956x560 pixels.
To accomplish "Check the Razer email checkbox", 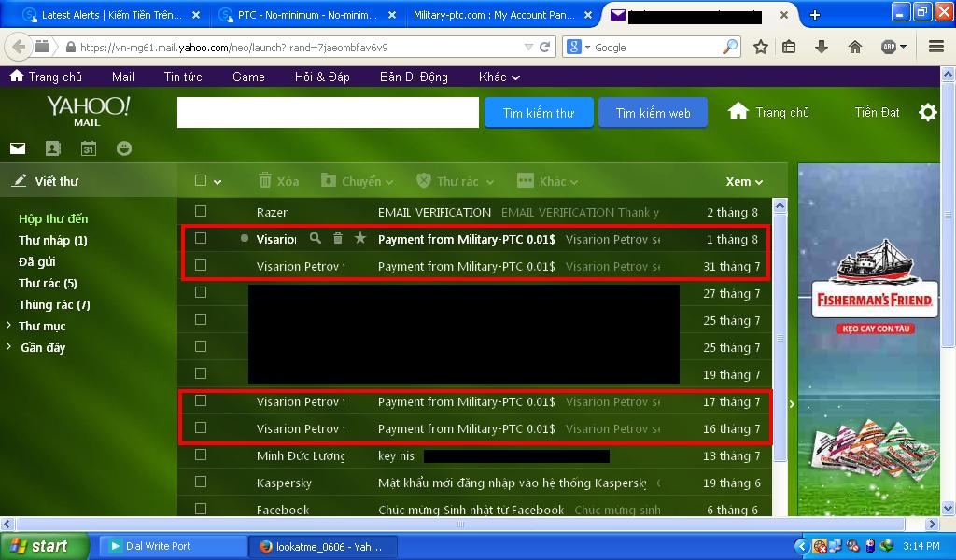I will (x=201, y=211).
